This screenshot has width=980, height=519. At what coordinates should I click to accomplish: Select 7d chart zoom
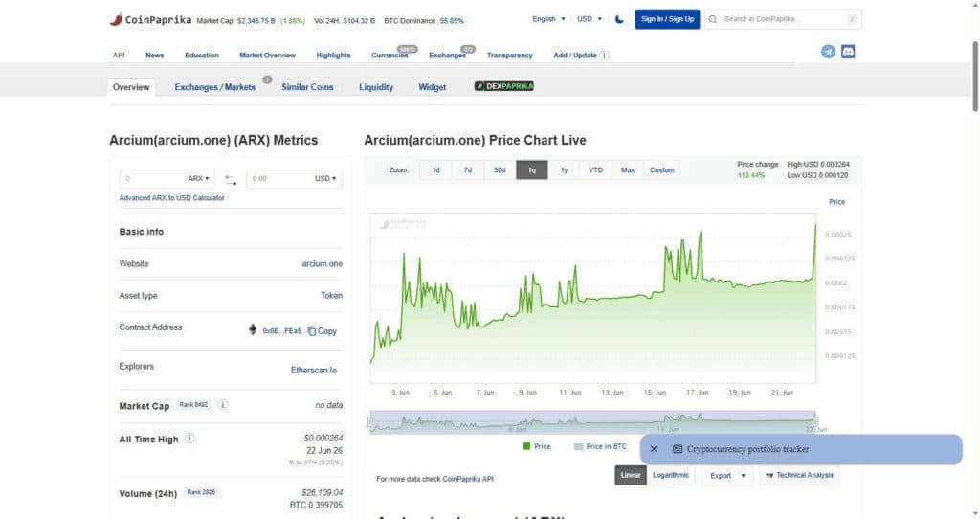[x=468, y=170]
